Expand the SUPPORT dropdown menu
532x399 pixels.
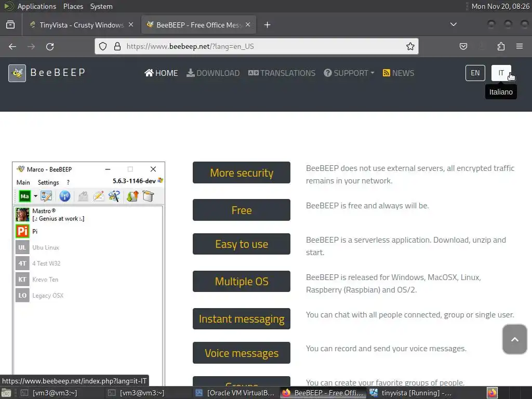pyautogui.click(x=349, y=73)
